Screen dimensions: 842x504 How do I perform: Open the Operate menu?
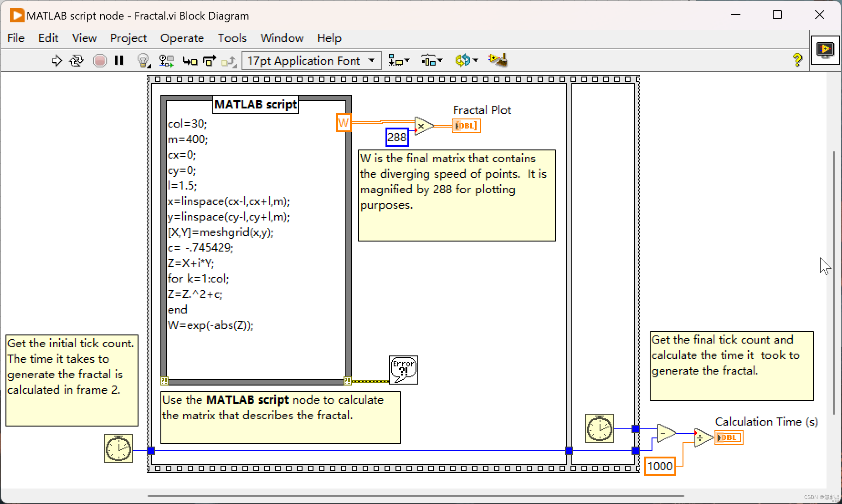(x=182, y=38)
